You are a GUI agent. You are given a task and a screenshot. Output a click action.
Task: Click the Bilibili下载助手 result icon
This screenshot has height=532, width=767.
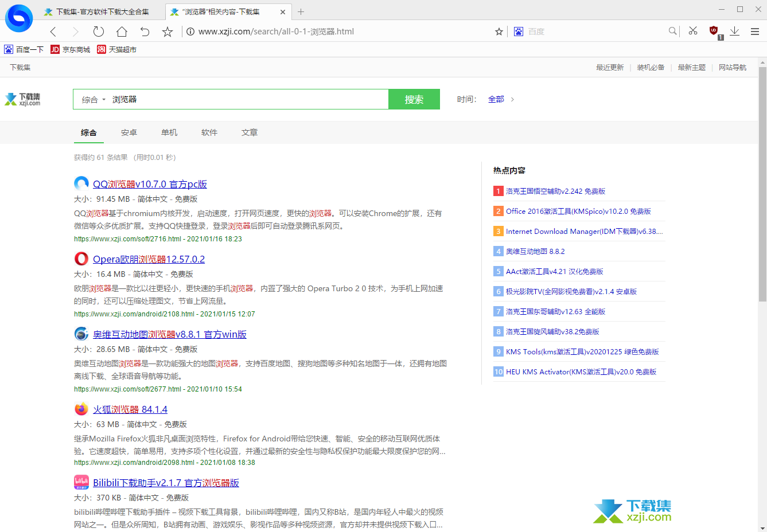pos(81,482)
